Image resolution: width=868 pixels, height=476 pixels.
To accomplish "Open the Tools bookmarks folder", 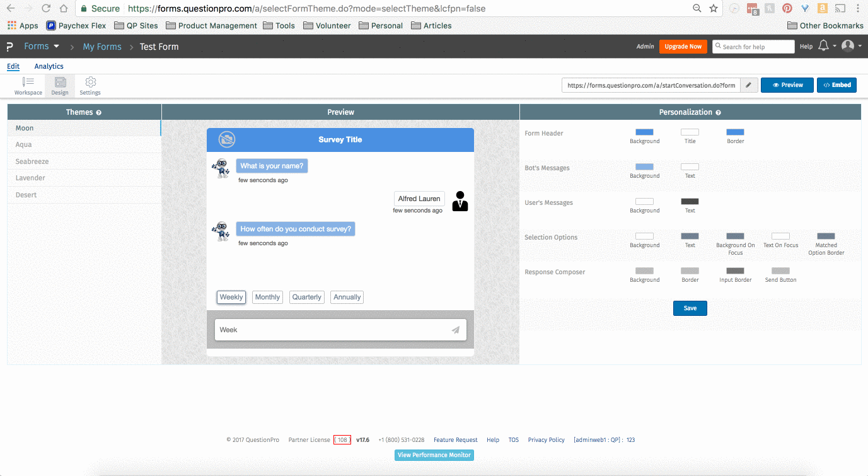I will click(x=279, y=26).
